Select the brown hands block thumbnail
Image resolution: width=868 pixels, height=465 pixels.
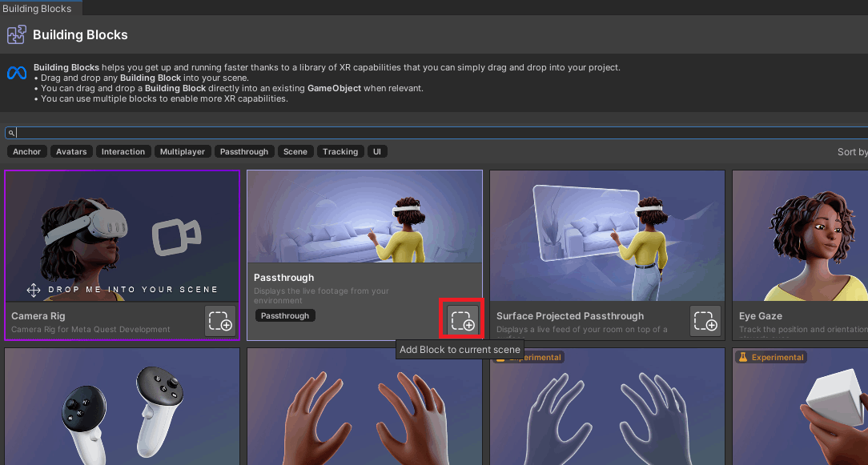(x=365, y=407)
